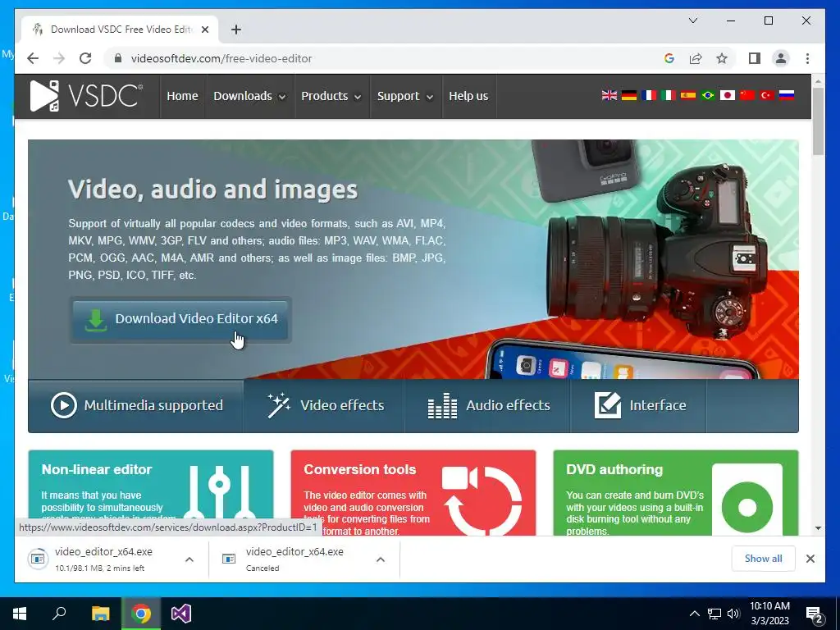Click the address bar URL
The width and height of the screenshot is (840, 630).
coord(221,58)
